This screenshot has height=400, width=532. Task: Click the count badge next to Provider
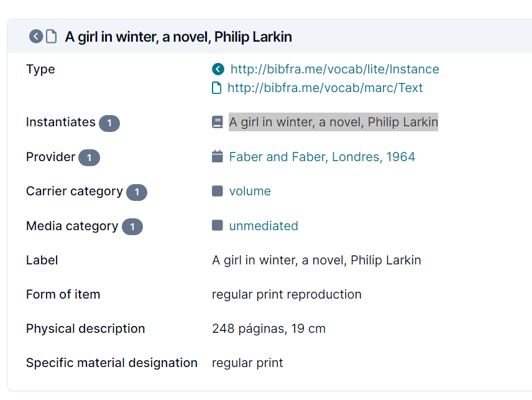pos(89,158)
